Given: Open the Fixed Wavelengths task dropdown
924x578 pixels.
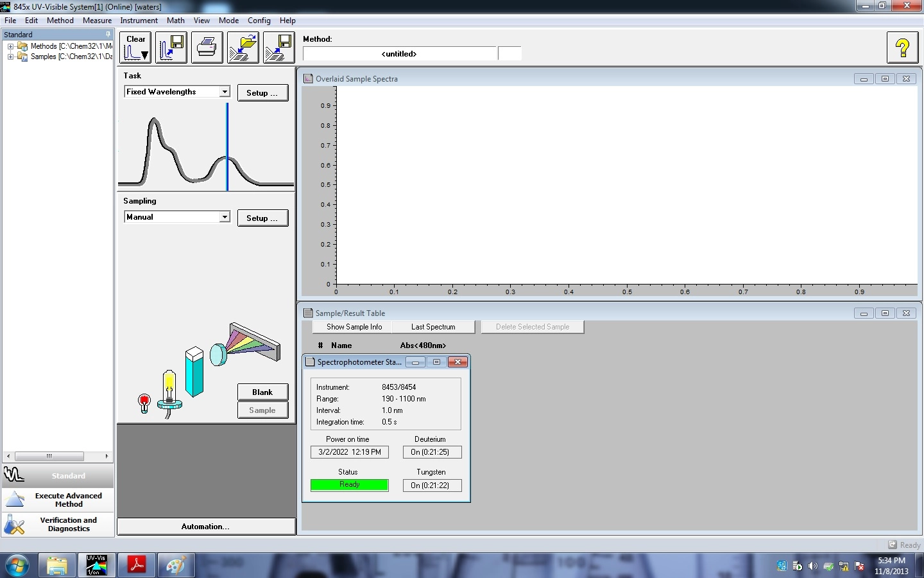Looking at the screenshot, I should click(225, 92).
